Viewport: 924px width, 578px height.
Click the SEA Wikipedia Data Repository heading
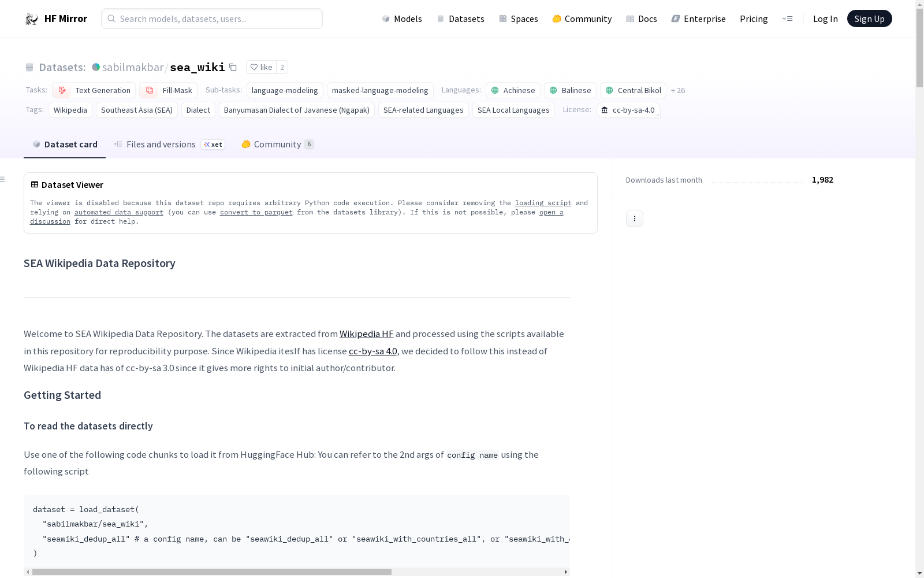point(99,263)
